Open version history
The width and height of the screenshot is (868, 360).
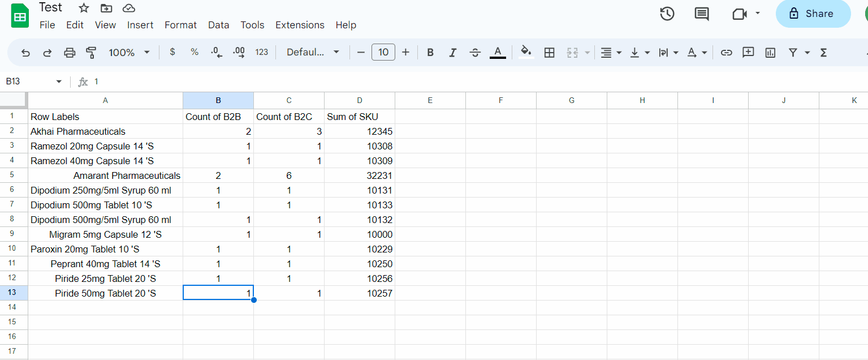667,14
